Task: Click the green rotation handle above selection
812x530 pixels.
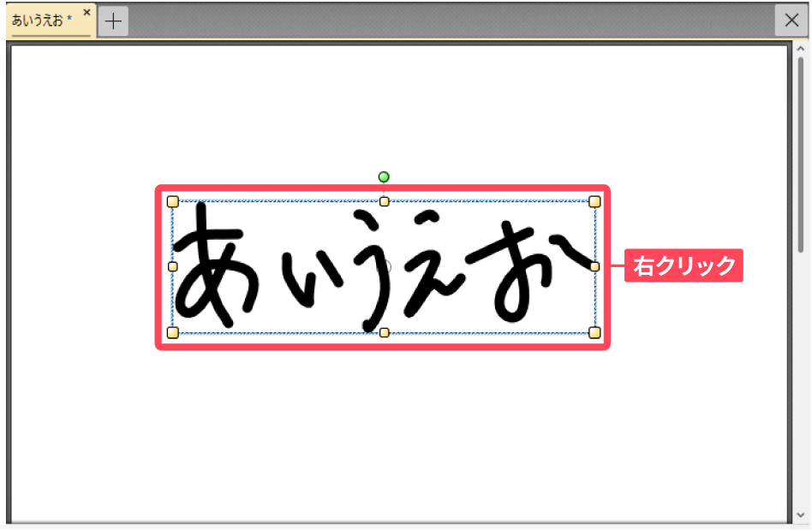Action: pos(384,177)
